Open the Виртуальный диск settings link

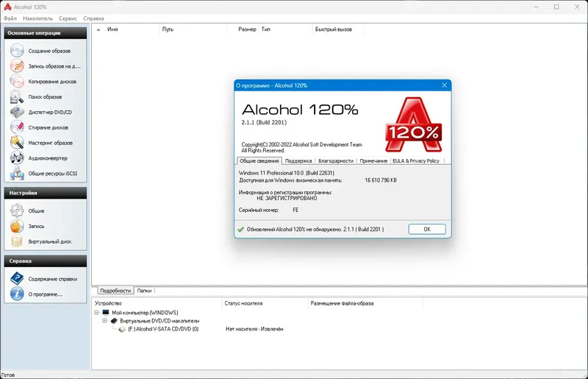click(49, 241)
